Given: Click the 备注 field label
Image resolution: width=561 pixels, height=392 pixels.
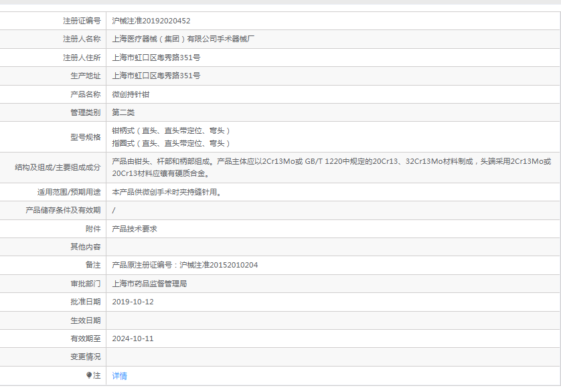Looking at the screenshot, I should click(93, 265).
